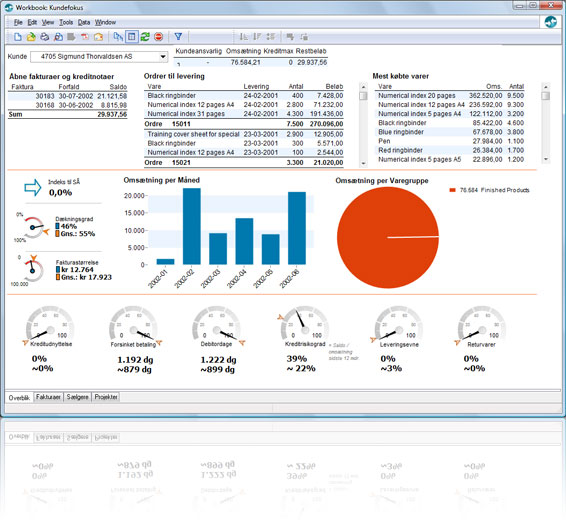Click 'Numerical index 31 pages' order row
This screenshot has height=520, width=566.
click(x=244, y=114)
